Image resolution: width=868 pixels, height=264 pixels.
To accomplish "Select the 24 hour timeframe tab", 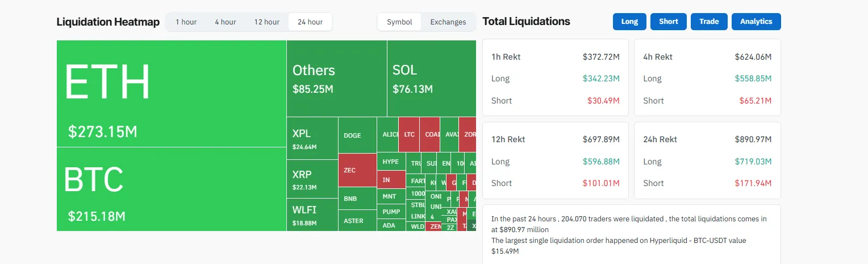I will [x=310, y=22].
